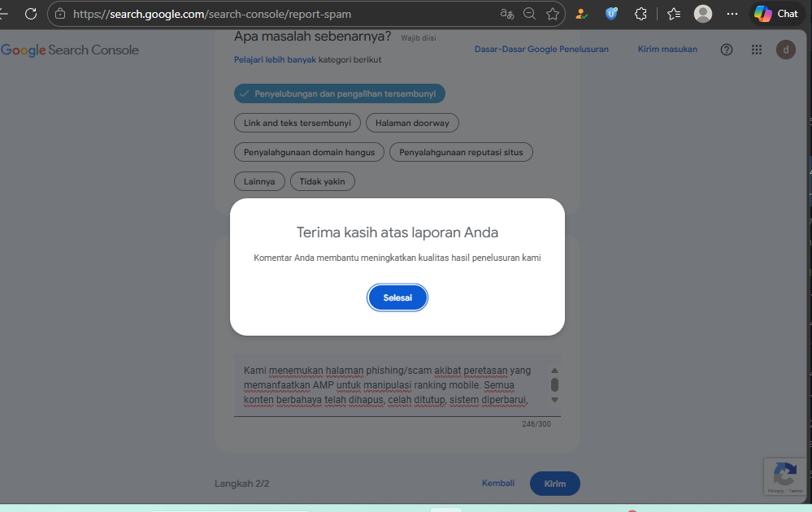
Task: Deselect Penyelubungan dan pengalihan tersembunyi chip
Action: tap(340, 93)
